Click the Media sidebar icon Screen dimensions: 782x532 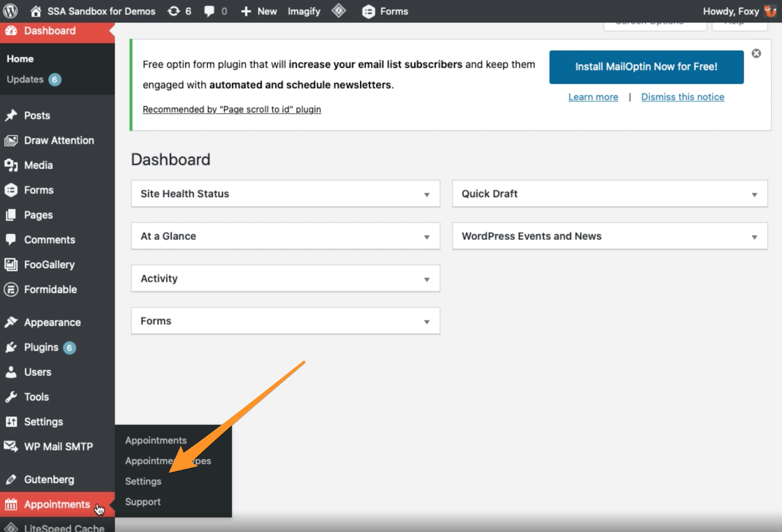11,165
